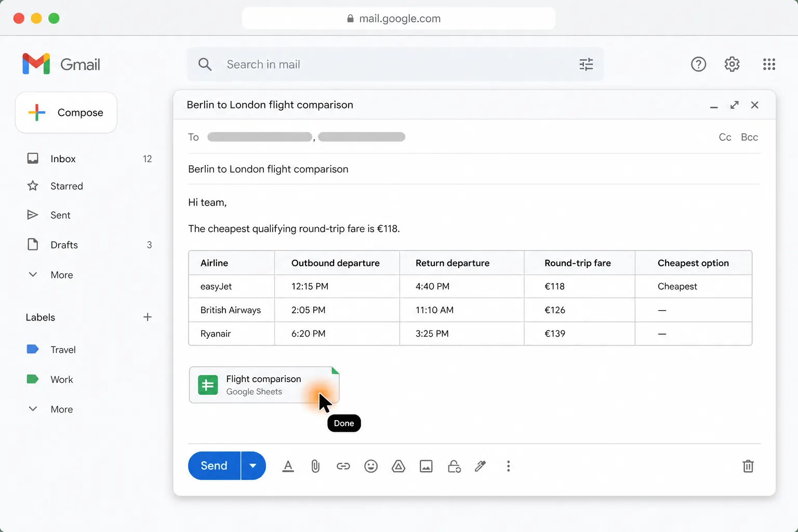Click the browser address bar
Screen dimensions: 798x532
398,19
